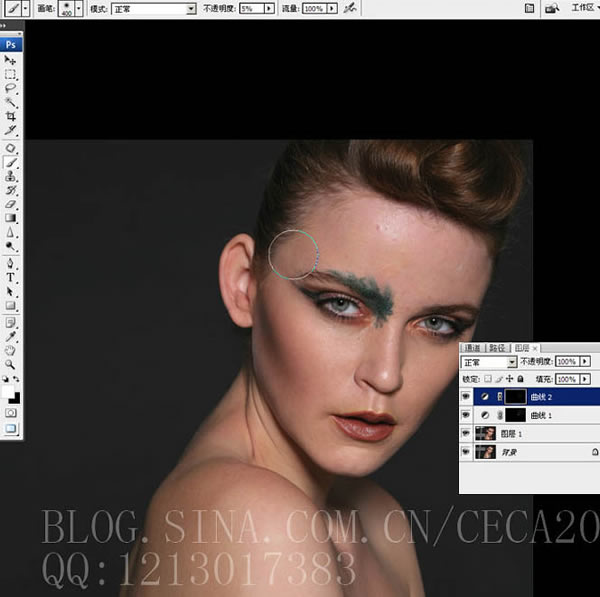
Task: Select the Crop tool
Action: (10, 116)
